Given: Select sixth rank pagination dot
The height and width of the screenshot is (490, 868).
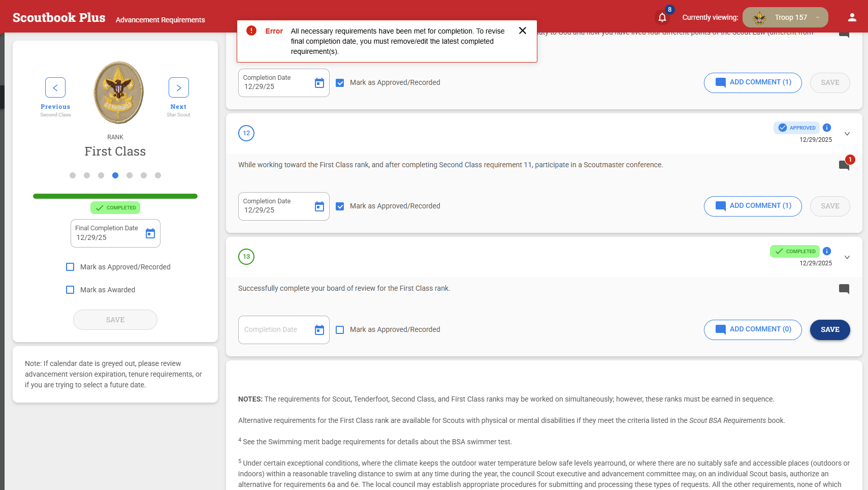Looking at the screenshot, I should [x=144, y=175].
